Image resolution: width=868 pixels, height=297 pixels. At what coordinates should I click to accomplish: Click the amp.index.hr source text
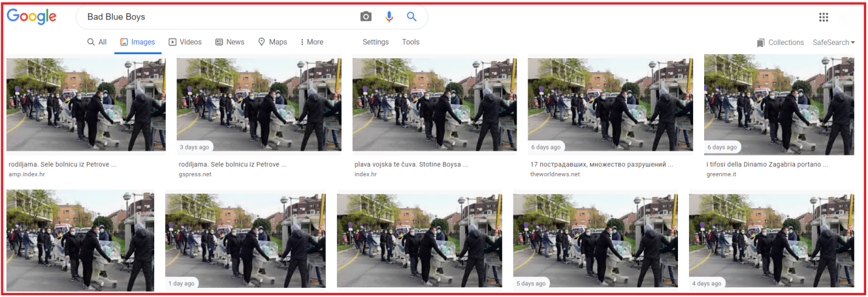27,174
